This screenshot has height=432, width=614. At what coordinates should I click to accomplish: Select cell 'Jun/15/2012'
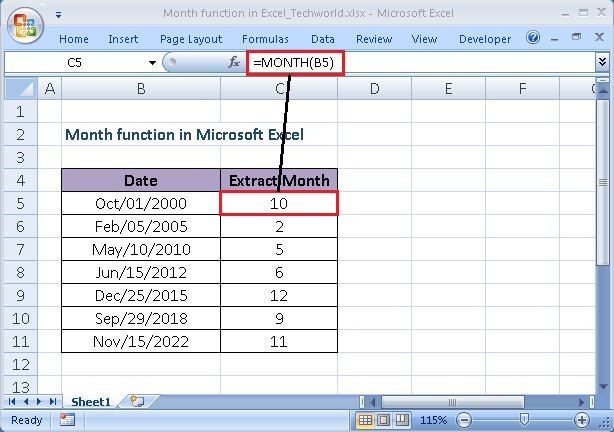141,272
